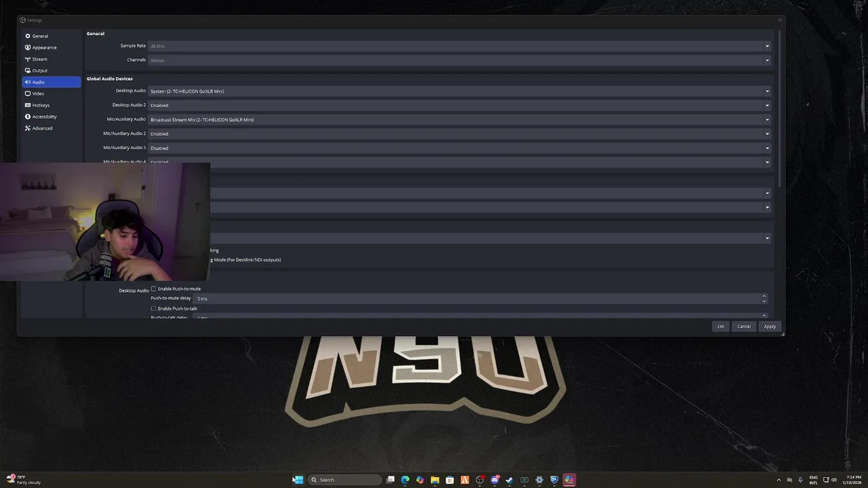Open the Appearance settings page
868x488 pixels.
pos(52,47)
